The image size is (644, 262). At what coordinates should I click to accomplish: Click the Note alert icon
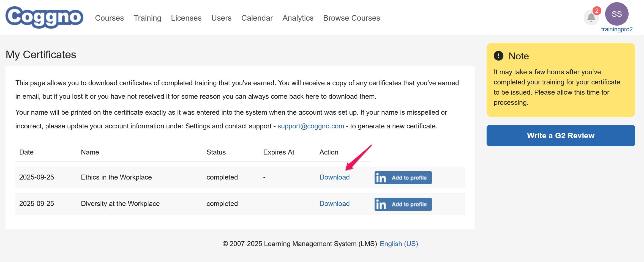pos(498,56)
